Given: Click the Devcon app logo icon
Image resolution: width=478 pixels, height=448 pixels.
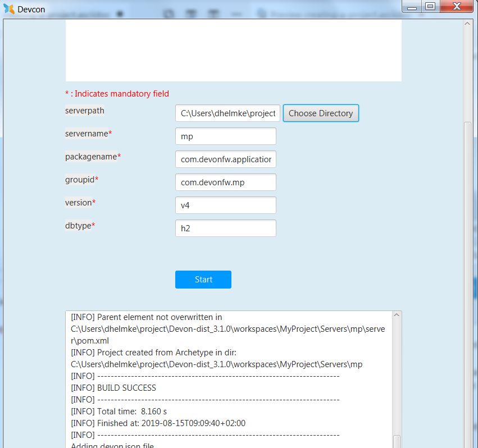Looking at the screenshot, I should pos(9,9).
